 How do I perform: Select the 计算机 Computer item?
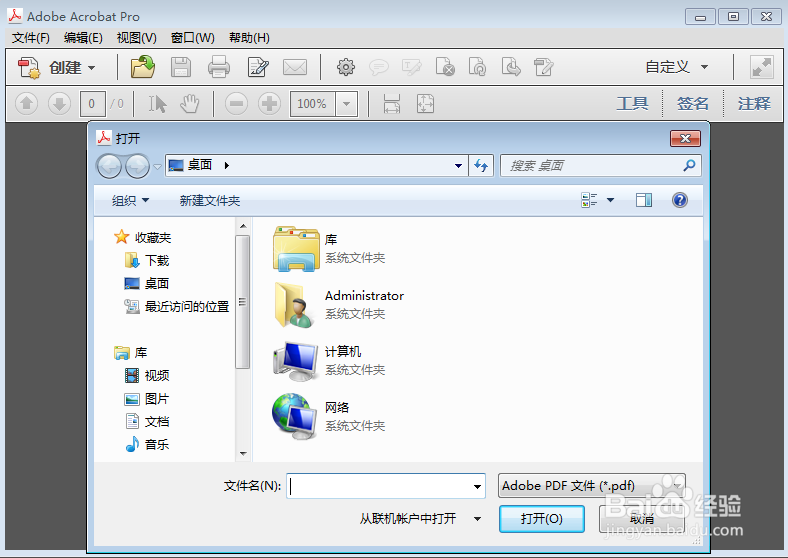click(330, 360)
